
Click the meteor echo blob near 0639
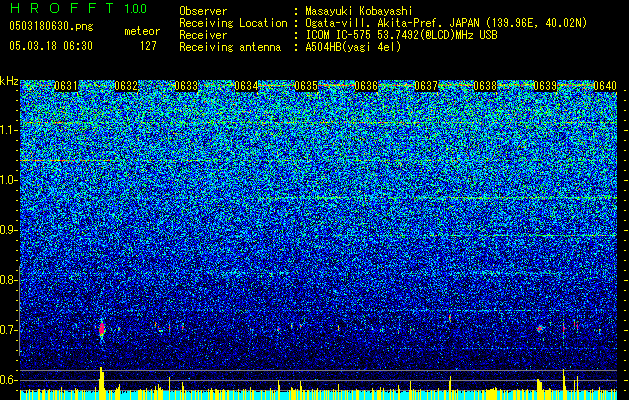(540, 329)
